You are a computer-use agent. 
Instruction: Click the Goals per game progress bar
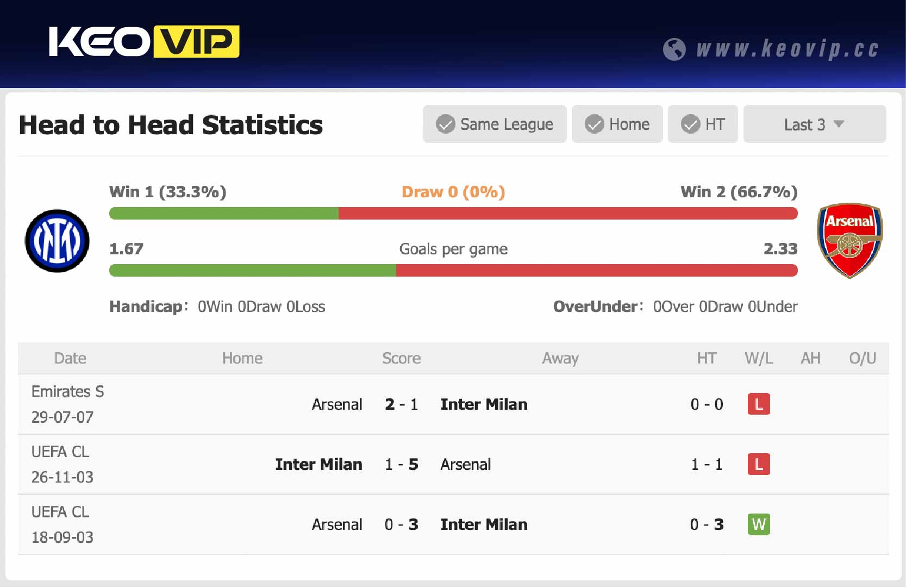click(x=453, y=270)
